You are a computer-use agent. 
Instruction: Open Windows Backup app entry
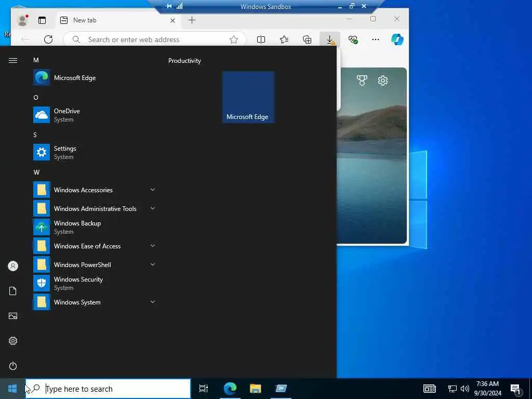[95, 227]
